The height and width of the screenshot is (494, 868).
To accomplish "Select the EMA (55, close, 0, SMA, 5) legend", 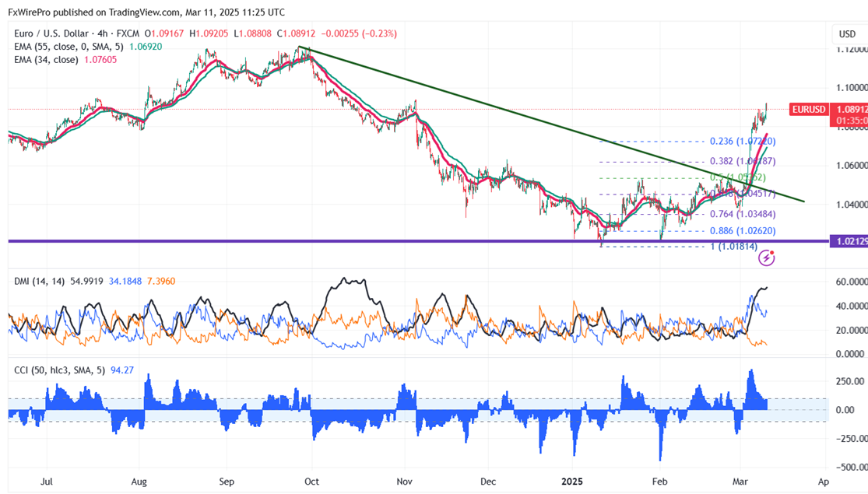I will pyautogui.click(x=69, y=47).
